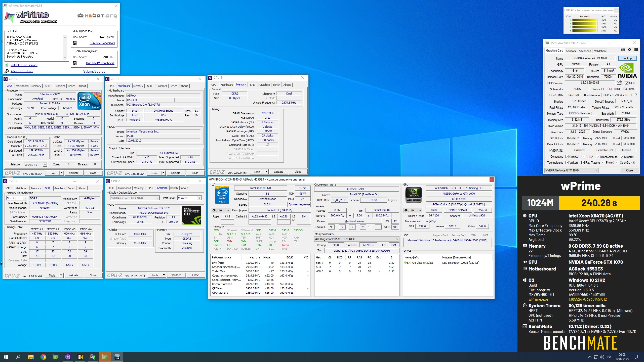Image resolution: width=644 pixels, height=362 pixels.
Task: Close the HWiNFO64 summary with red X
Action: (x=492, y=179)
